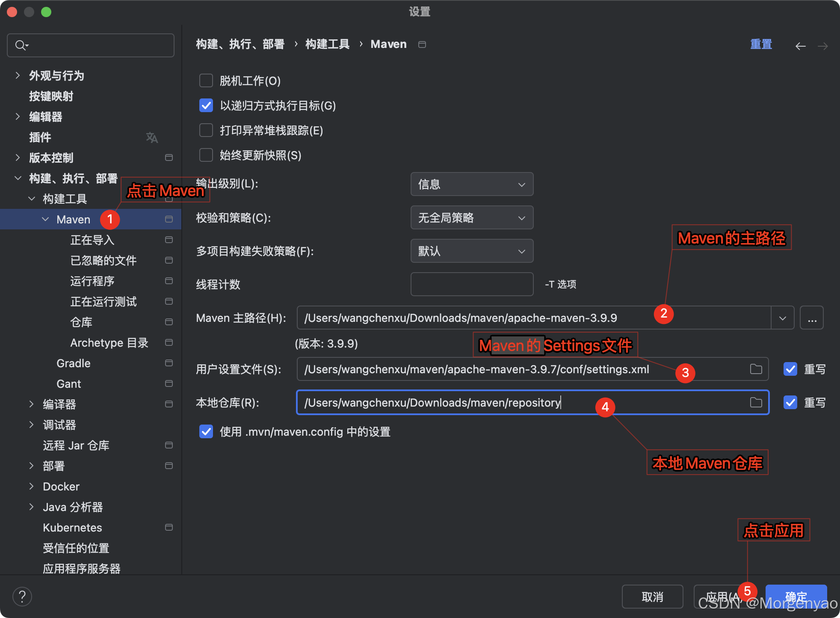Image resolution: width=840 pixels, height=618 pixels.
Task: Click the browse ellipsis next to Maven 主路径
Action: [x=811, y=318]
